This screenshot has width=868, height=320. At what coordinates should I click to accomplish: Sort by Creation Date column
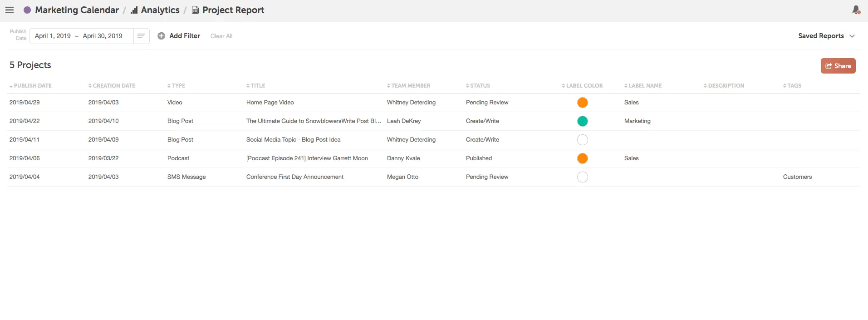pyautogui.click(x=112, y=86)
